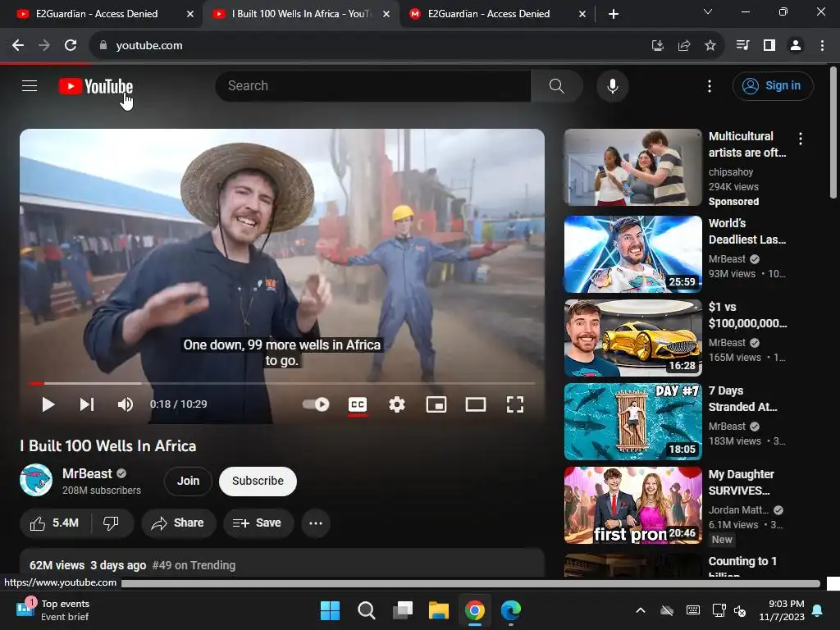Open the taskbar clock and date
This screenshot has width=840, height=630.
[782, 610]
